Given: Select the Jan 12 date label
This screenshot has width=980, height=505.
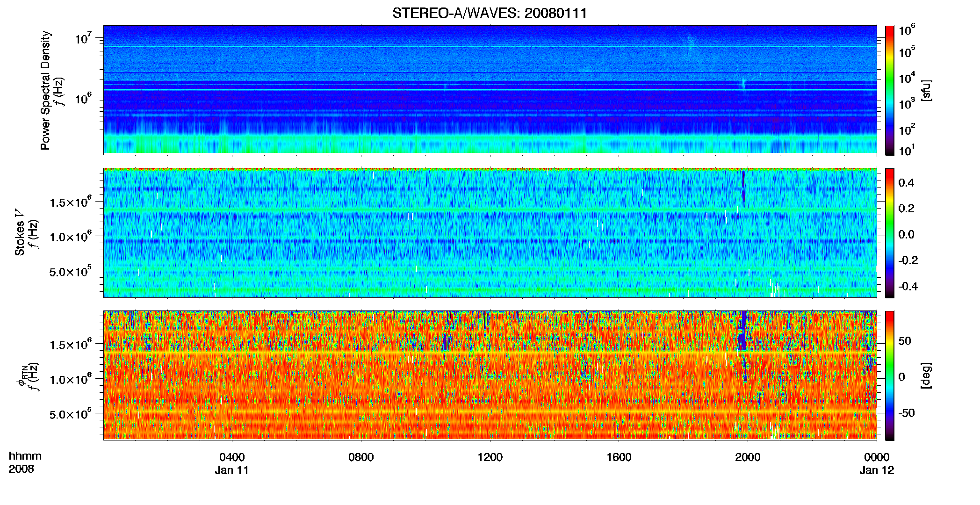Looking at the screenshot, I should click(x=877, y=470).
